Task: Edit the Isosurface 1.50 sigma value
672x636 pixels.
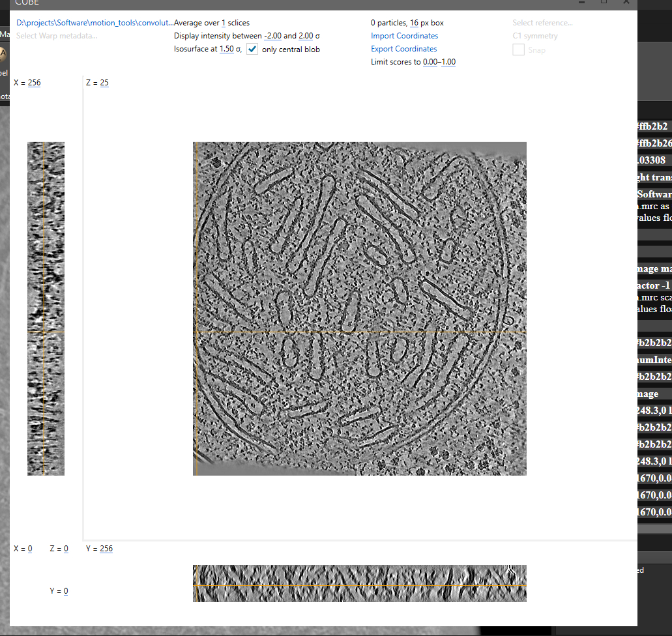Action: tap(226, 50)
